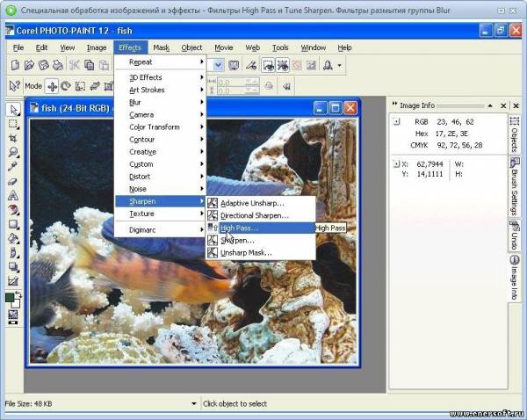The width and height of the screenshot is (527, 420).
Task: Select the Interactive transparency tool at toolbox bottom
Action: [13, 281]
